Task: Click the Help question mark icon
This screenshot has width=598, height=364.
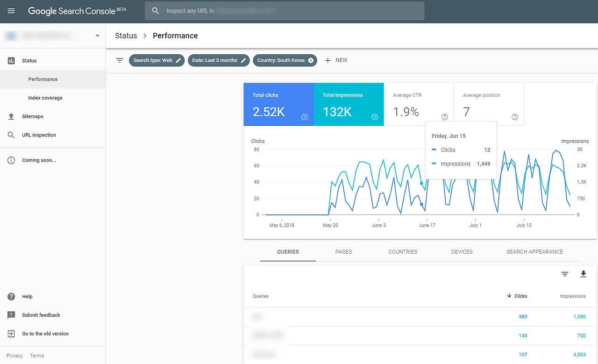Action: [11, 297]
